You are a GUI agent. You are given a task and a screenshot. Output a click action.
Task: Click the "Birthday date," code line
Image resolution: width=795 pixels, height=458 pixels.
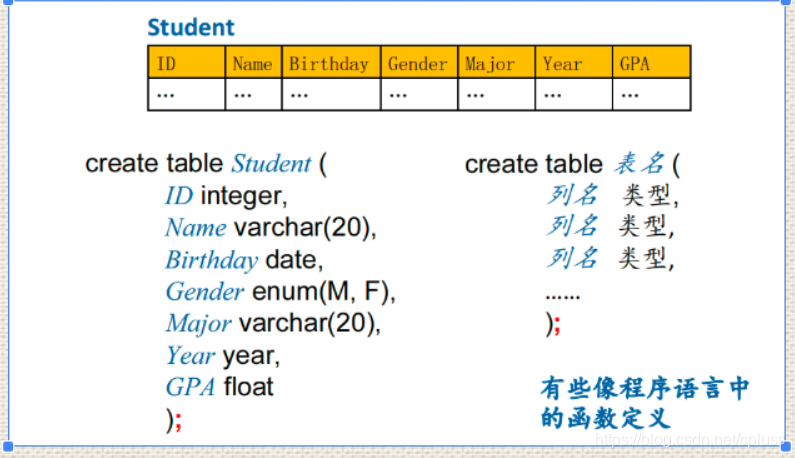244,260
